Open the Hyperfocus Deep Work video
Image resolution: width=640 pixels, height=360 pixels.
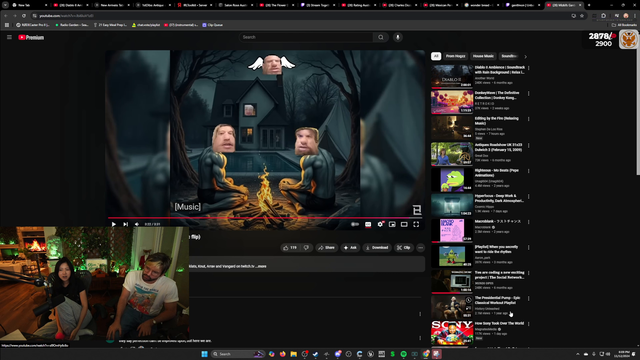452,204
